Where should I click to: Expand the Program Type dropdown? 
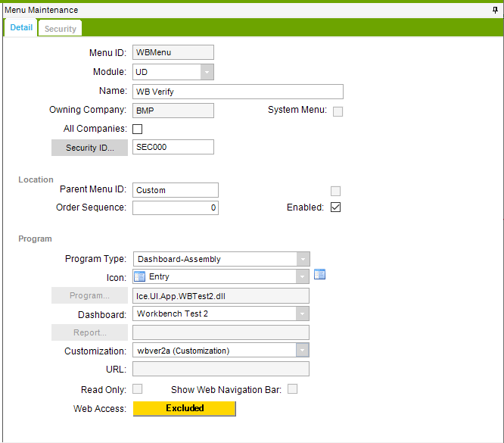point(303,259)
